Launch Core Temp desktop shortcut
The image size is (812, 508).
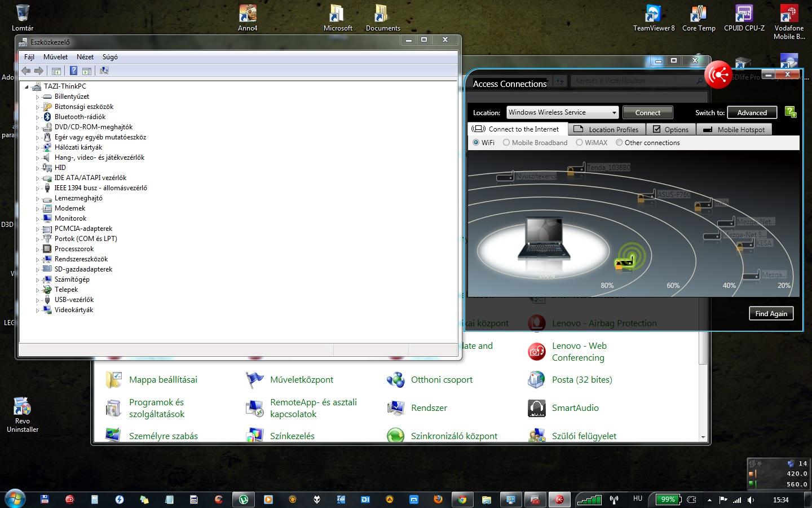(x=699, y=17)
